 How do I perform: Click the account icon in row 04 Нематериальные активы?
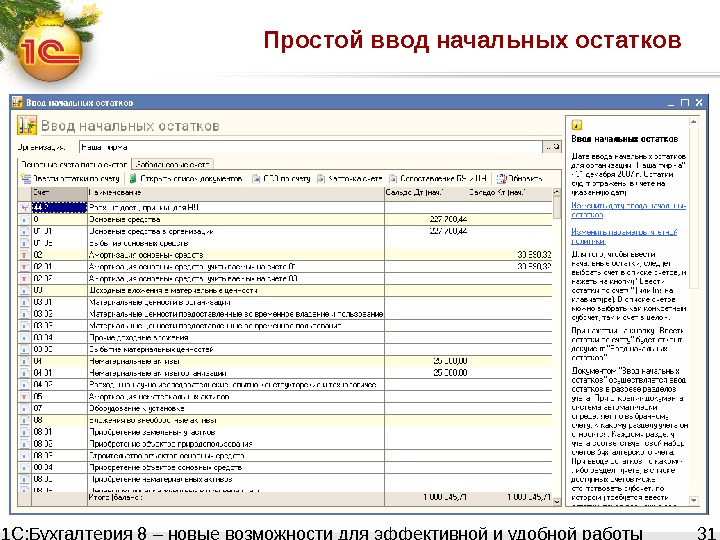tap(24, 361)
